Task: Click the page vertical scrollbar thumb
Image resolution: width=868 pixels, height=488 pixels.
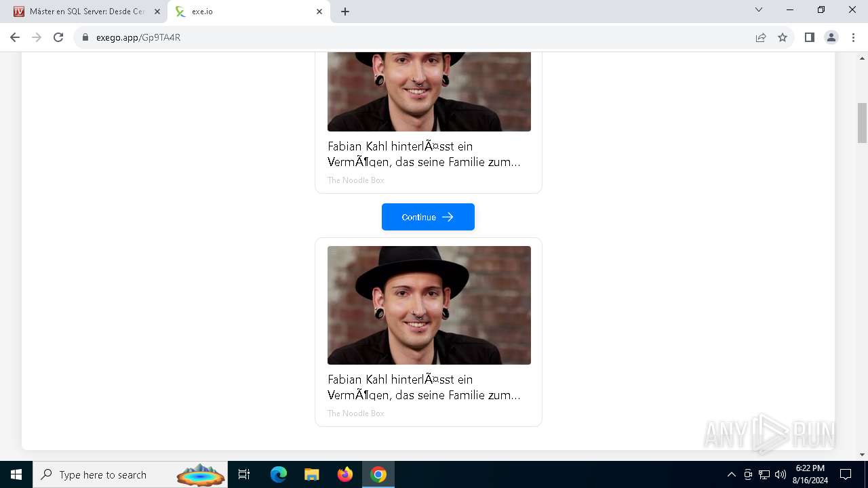Action: click(x=862, y=123)
